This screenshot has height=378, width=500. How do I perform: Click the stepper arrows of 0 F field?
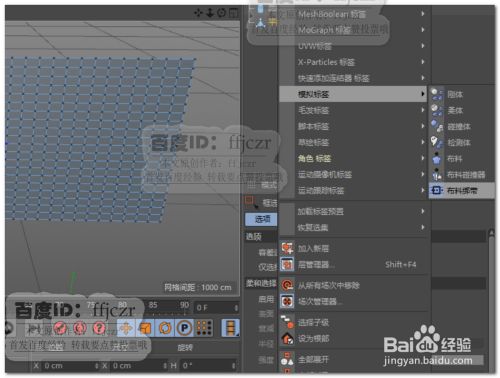[236, 308]
